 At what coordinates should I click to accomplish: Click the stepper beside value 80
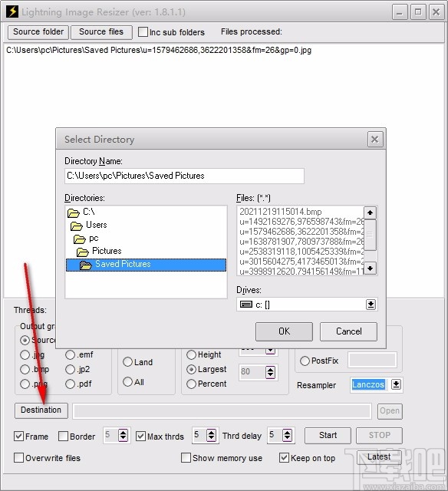270,372
